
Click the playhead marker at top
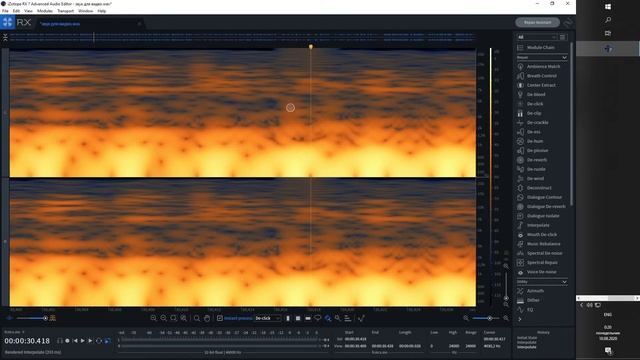coord(311,47)
